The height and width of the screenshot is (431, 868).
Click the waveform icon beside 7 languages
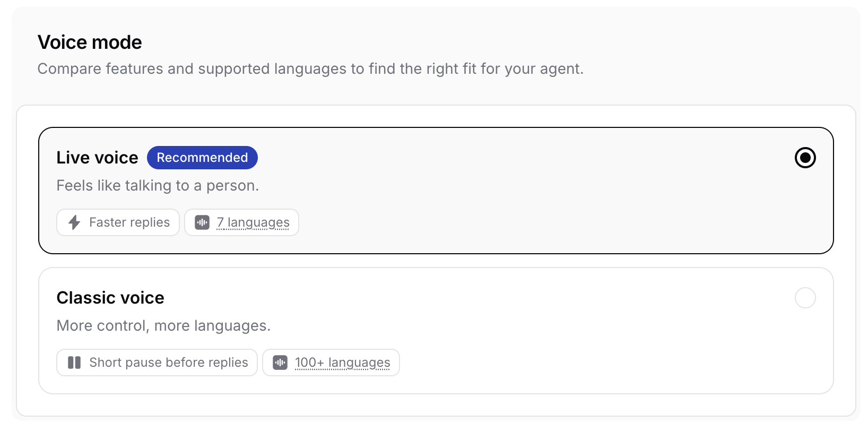pyautogui.click(x=202, y=222)
